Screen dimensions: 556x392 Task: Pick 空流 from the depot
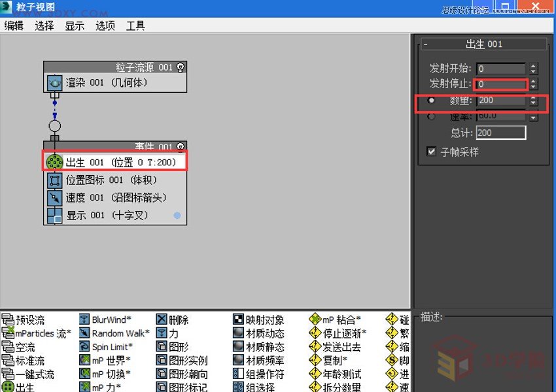(x=19, y=347)
